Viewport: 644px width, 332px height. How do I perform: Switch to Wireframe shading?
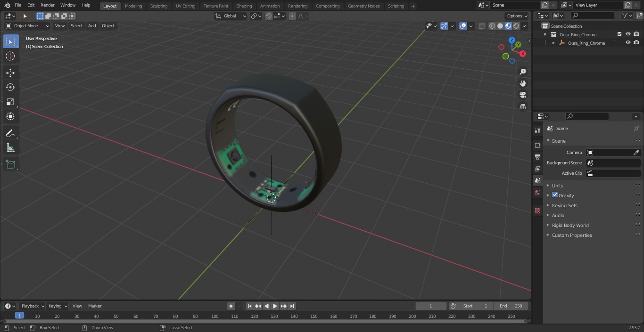pyautogui.click(x=492, y=26)
